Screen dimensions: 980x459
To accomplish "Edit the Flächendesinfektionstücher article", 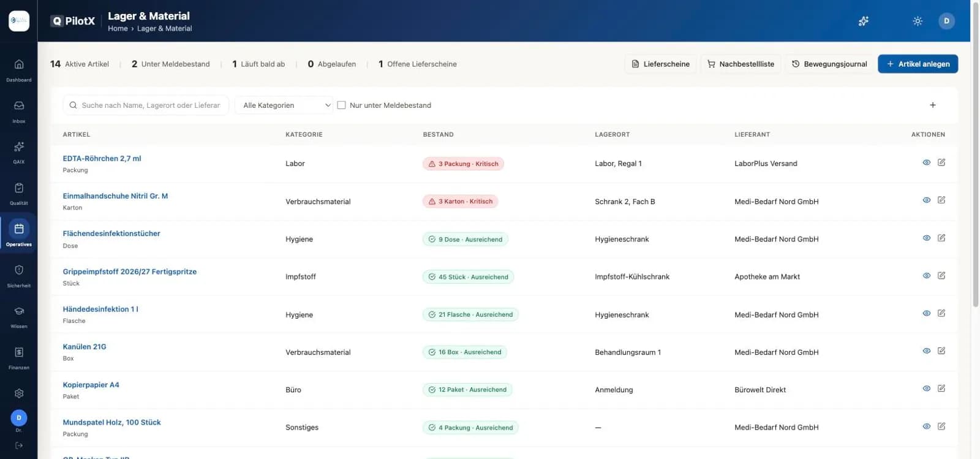I will pos(941,238).
